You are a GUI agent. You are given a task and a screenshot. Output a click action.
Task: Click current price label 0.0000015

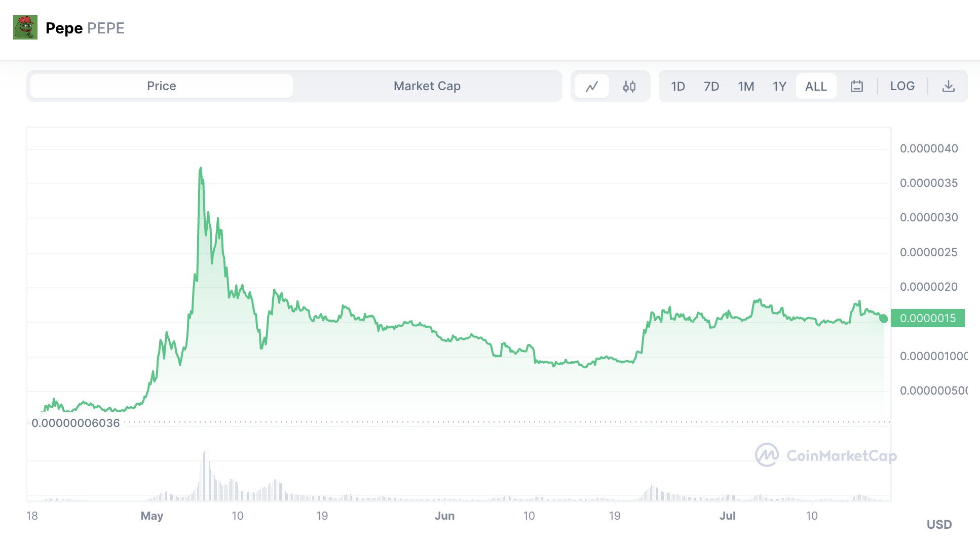point(927,318)
